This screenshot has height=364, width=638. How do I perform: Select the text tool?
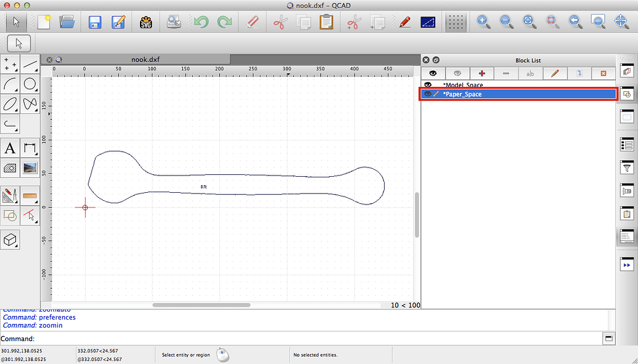click(x=10, y=148)
